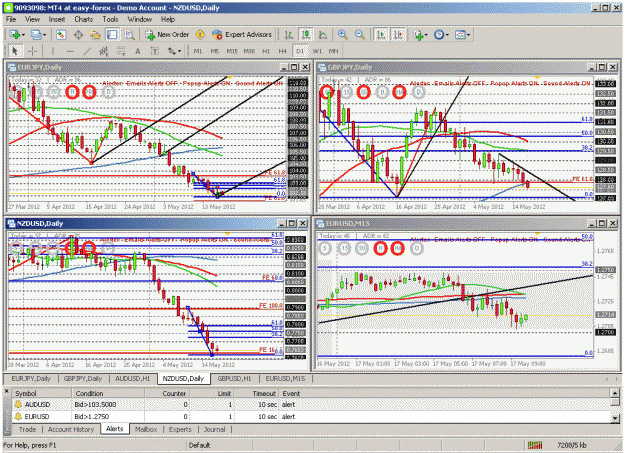Screen dimensions: 625x453
Task: Open the Templates dropdown arrow
Action: [x=468, y=35]
